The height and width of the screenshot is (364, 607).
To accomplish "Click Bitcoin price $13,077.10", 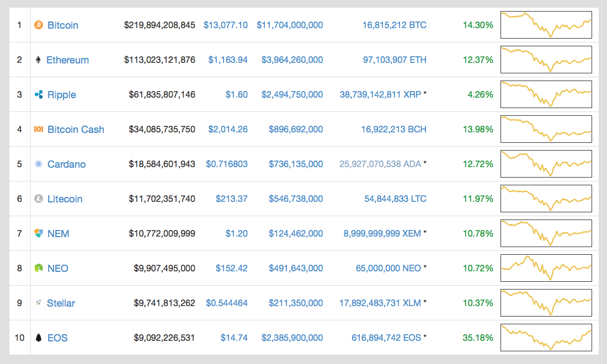I will pos(226,25).
